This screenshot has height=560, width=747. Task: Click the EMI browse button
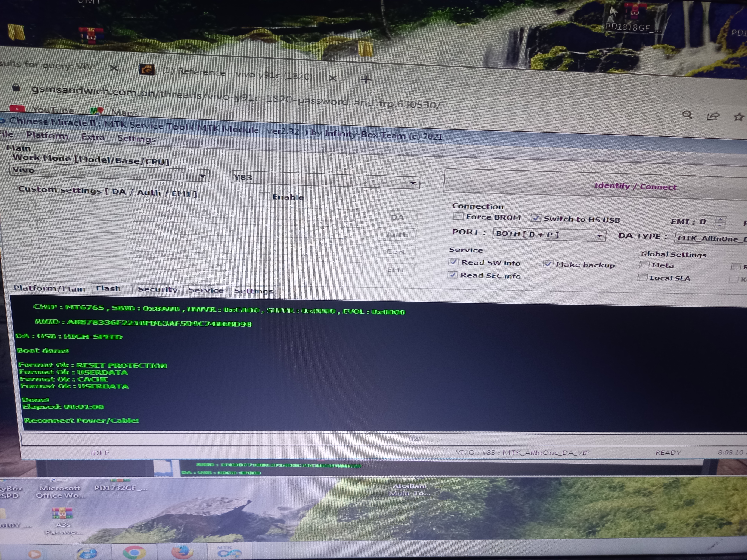click(x=395, y=270)
